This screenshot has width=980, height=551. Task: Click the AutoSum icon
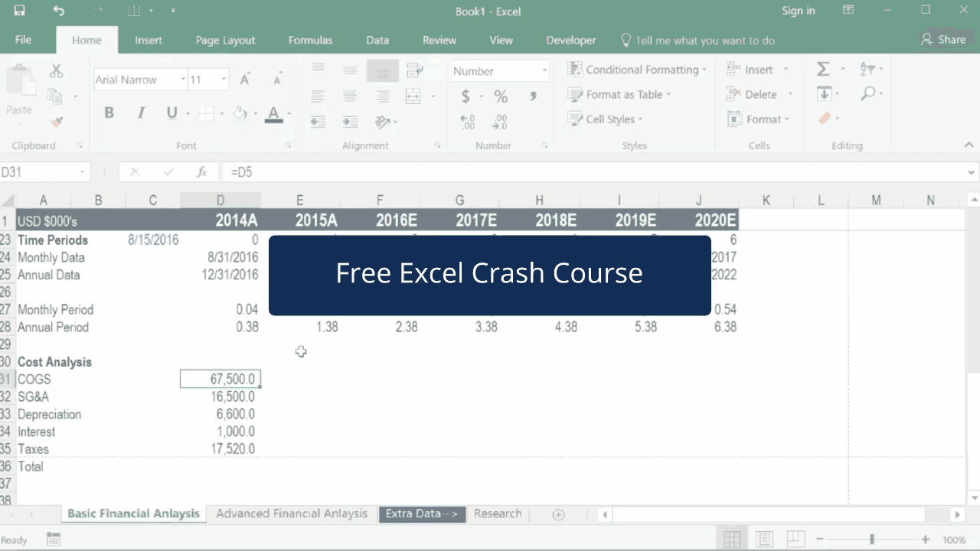click(823, 69)
